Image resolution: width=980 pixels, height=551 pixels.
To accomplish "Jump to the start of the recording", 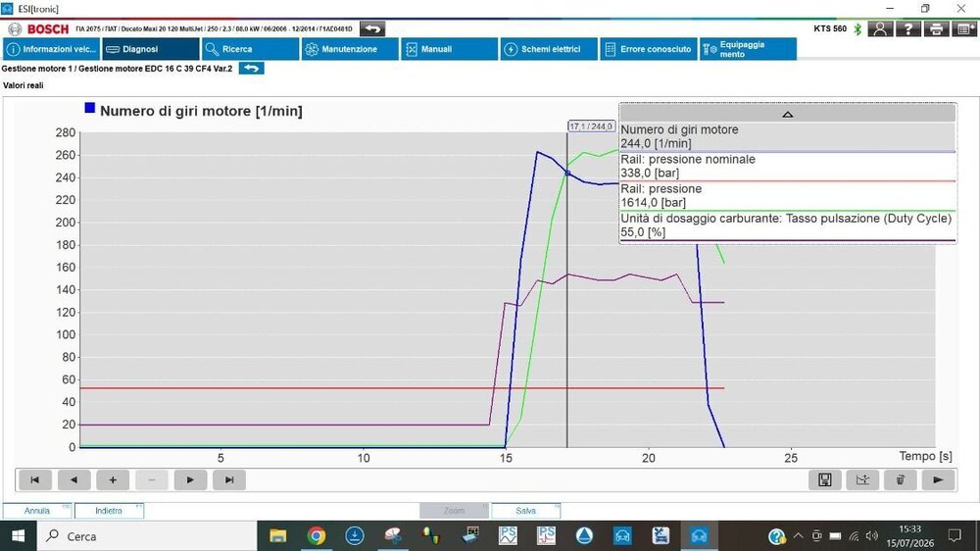I will coord(35,479).
